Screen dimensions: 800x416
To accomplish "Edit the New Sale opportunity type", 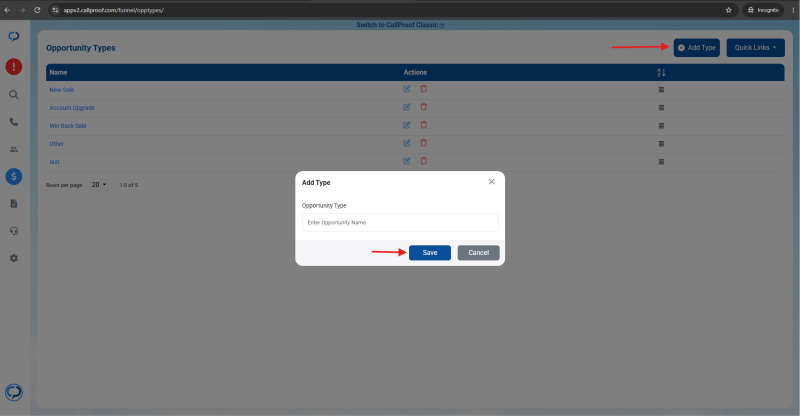I will tap(407, 89).
